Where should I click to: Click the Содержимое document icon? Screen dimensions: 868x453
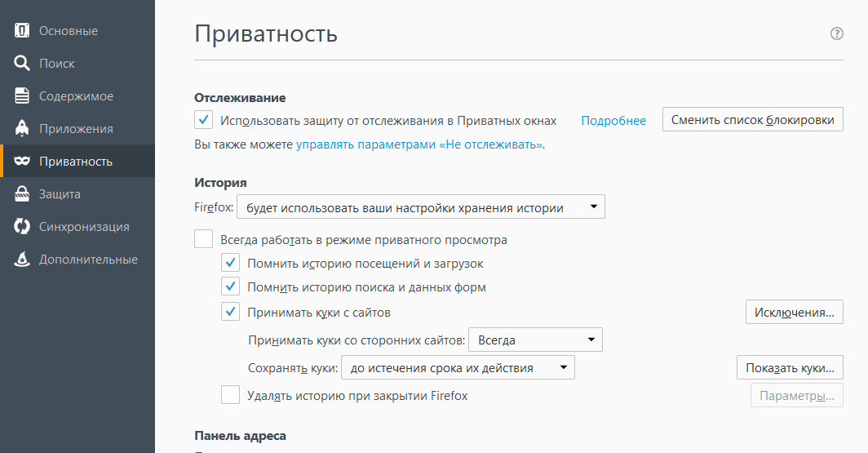[21, 95]
